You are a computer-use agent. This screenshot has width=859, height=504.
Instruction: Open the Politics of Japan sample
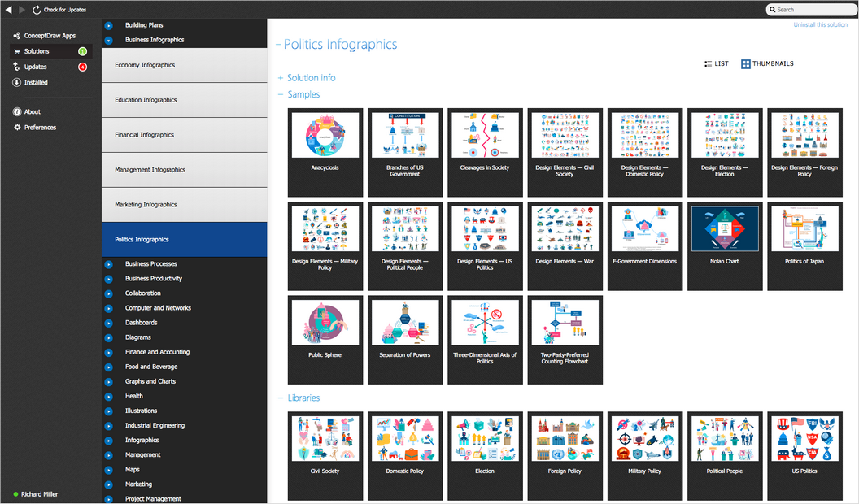(x=804, y=245)
